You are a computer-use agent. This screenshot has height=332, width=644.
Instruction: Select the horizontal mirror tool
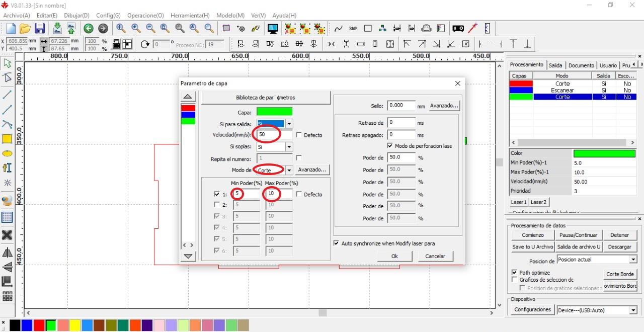click(x=7, y=253)
